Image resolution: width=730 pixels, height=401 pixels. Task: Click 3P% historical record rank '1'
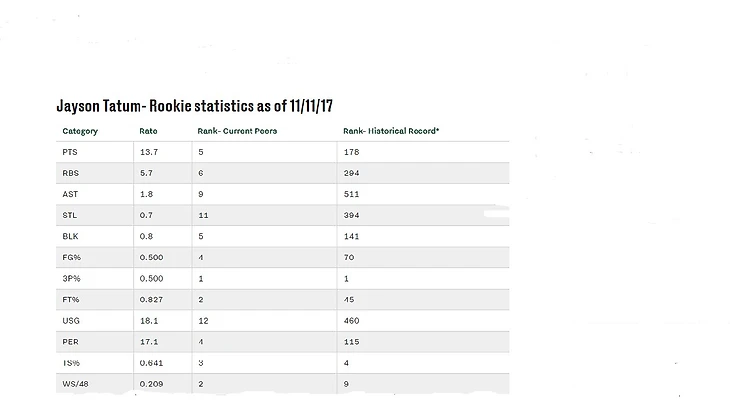coord(346,279)
